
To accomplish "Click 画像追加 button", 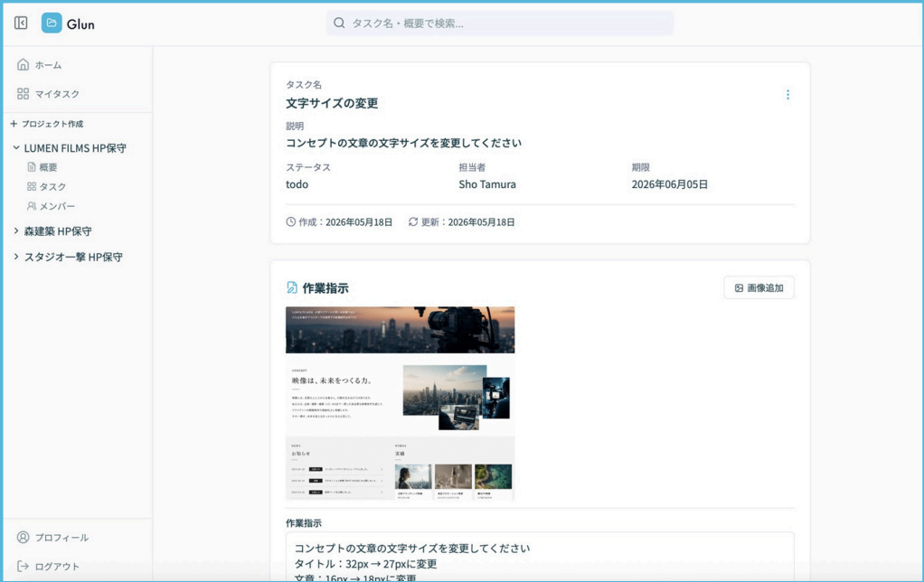I will coord(759,287).
